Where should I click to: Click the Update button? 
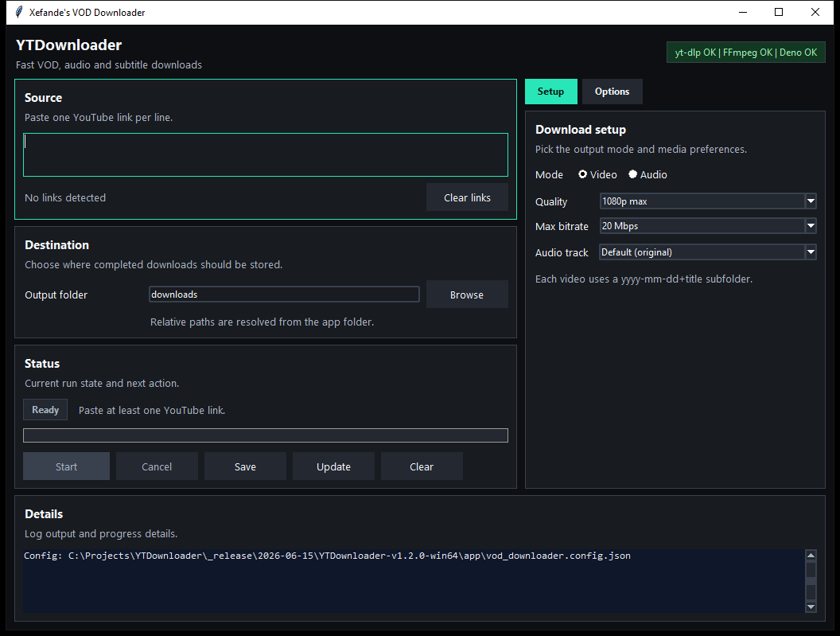click(333, 466)
